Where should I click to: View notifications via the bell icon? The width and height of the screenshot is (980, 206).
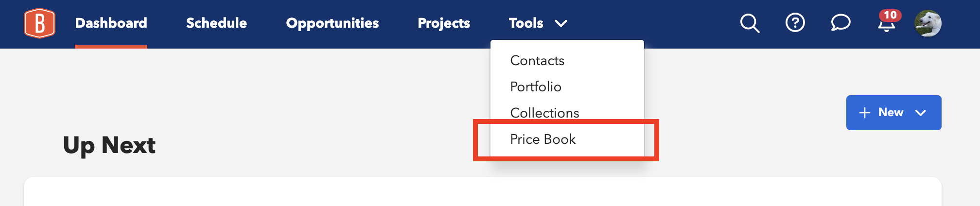point(886,24)
